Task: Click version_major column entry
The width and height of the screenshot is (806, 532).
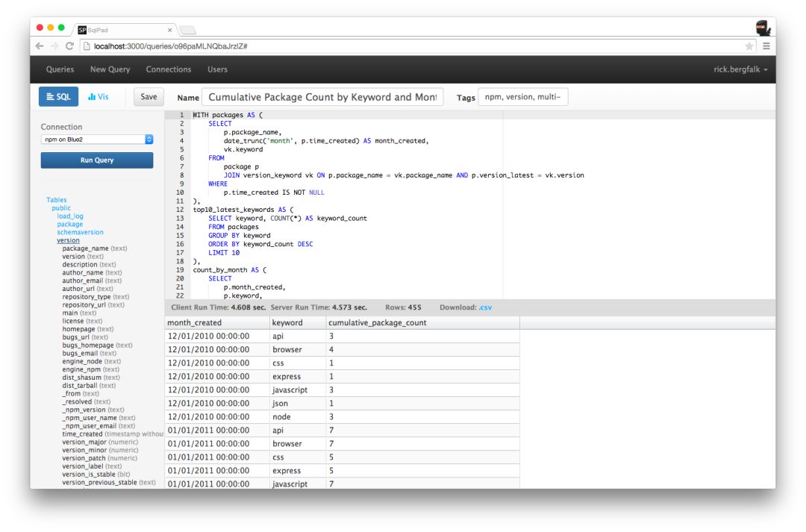Action: point(100,442)
